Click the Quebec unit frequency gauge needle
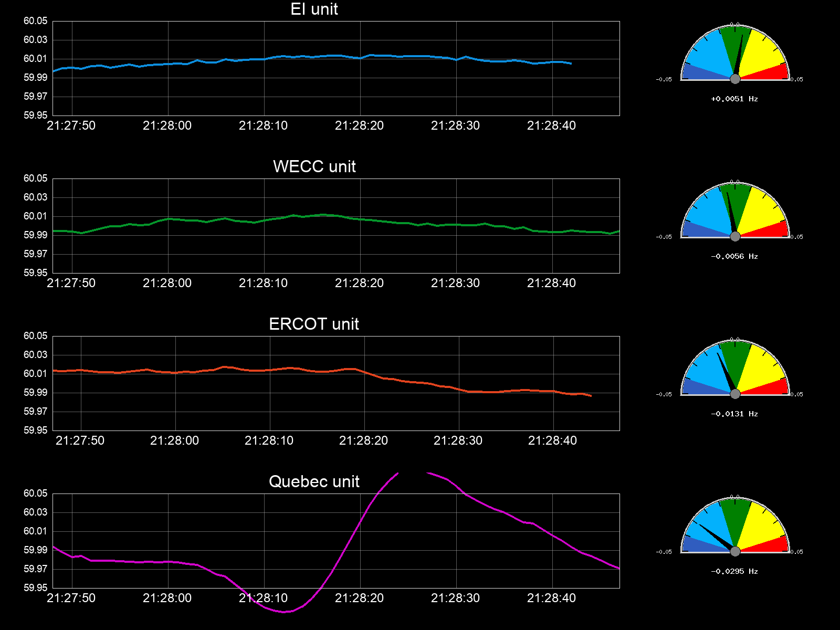 [716, 537]
